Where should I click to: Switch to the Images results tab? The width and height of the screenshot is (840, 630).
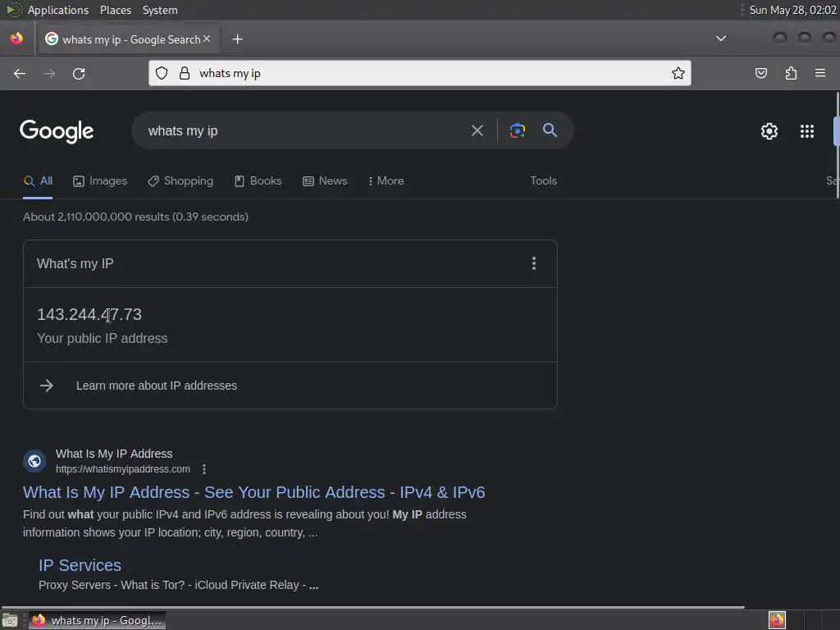click(x=100, y=181)
